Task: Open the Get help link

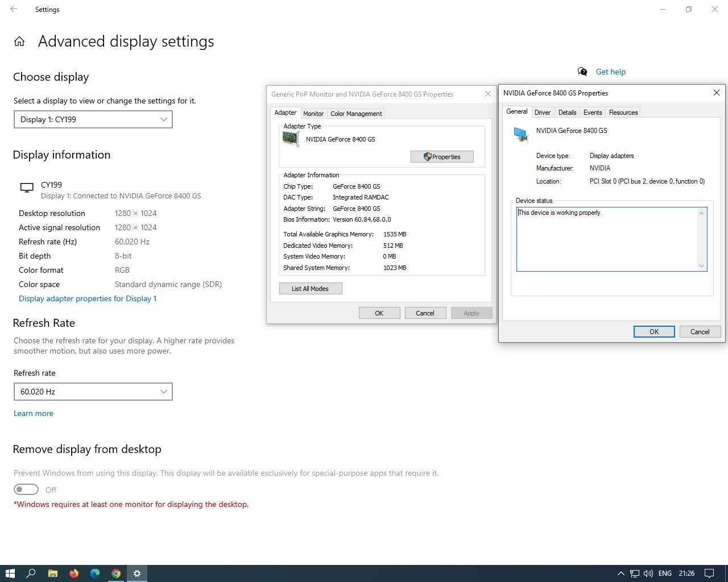Action: point(610,72)
